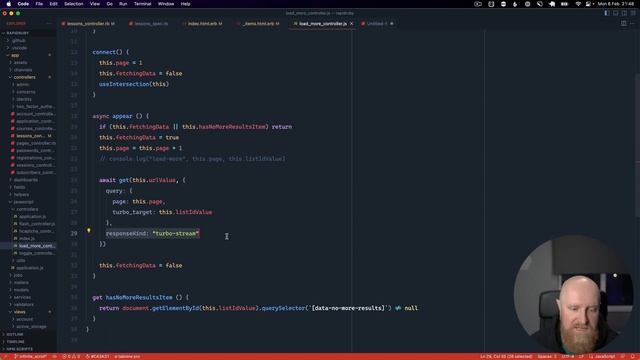
Task: Toggle secondary side bar layout icon
Action: (x=624, y=13)
